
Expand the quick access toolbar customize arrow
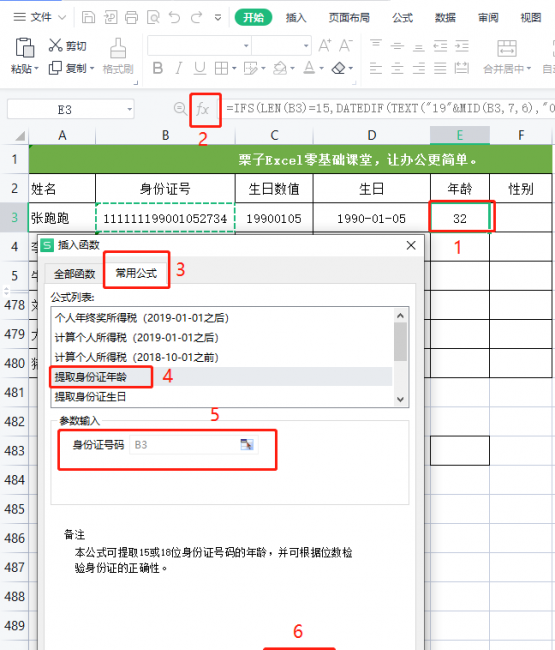(x=218, y=17)
